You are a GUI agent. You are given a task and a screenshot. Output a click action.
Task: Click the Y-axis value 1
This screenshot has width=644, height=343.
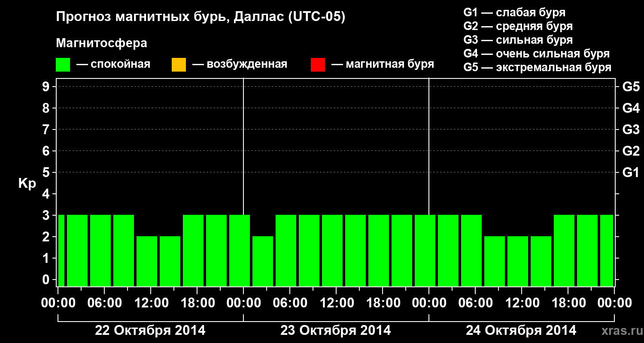47,258
